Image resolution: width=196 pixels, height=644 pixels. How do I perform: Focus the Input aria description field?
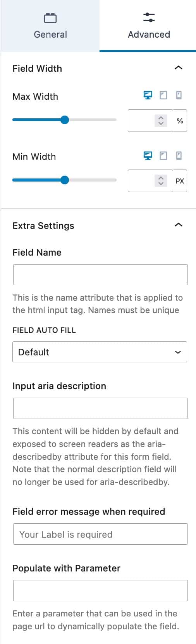click(x=100, y=408)
